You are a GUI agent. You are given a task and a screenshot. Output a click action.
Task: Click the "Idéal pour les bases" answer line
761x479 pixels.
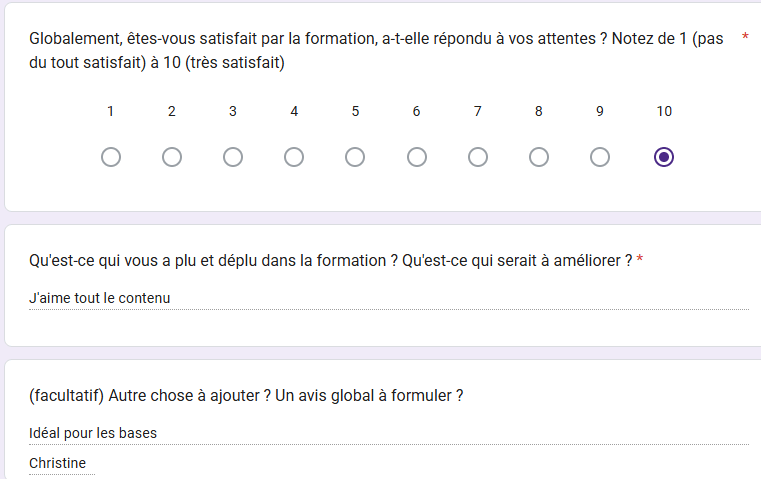[388, 433]
